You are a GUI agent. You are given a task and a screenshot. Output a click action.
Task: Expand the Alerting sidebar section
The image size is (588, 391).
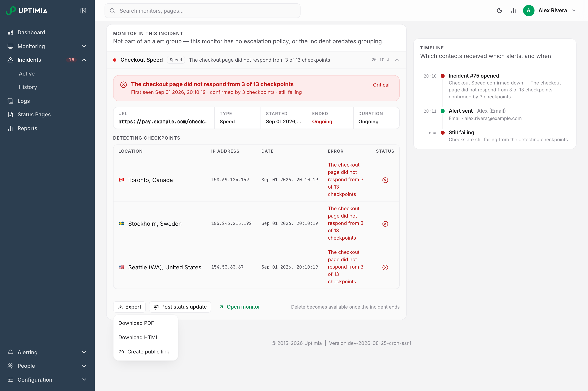[x=47, y=352]
